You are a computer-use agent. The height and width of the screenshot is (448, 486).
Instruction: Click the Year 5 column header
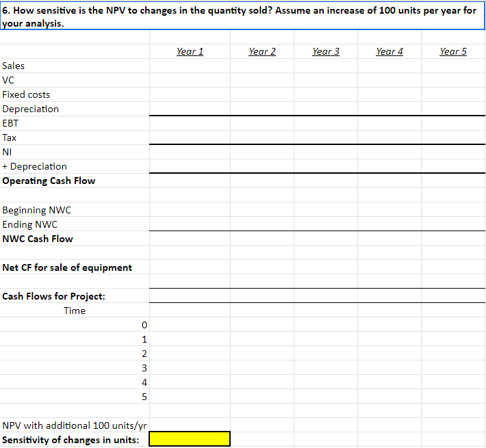coord(453,51)
